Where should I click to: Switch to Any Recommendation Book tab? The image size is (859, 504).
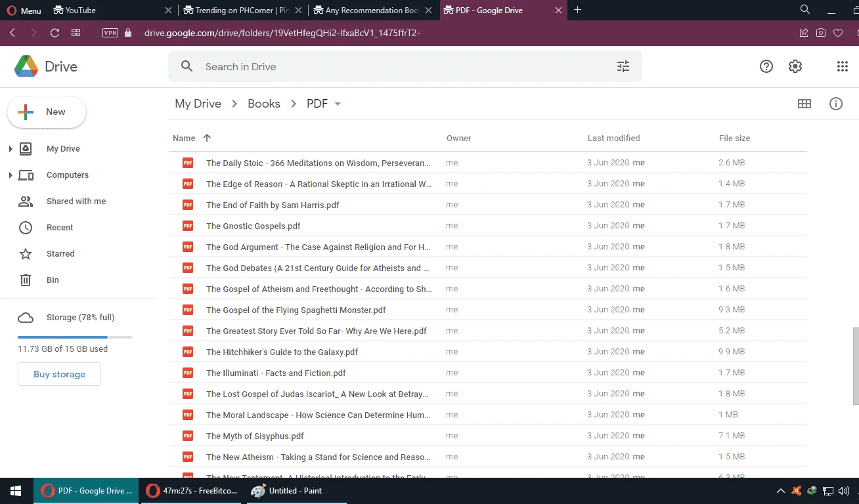[x=372, y=10]
